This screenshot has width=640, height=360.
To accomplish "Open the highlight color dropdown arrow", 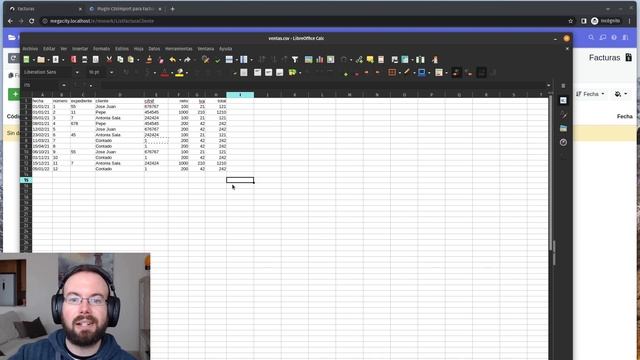I will 187,73.
